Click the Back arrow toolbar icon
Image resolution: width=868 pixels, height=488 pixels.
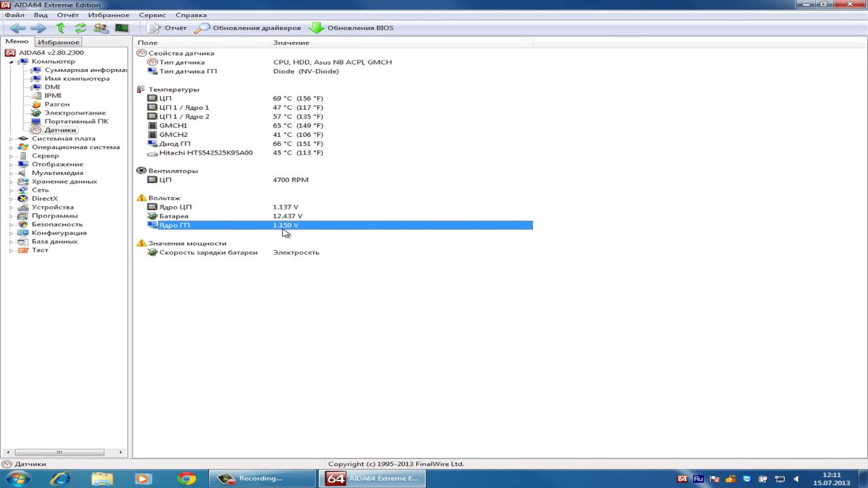18,28
